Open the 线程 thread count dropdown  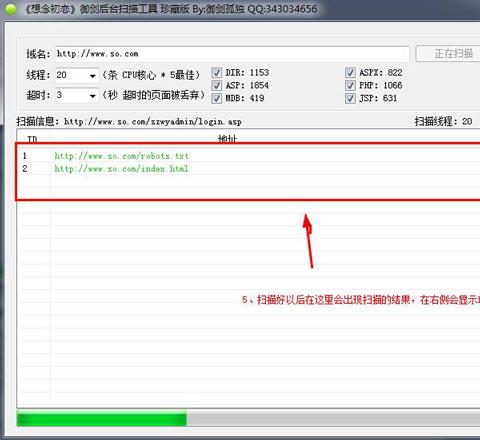point(93,76)
